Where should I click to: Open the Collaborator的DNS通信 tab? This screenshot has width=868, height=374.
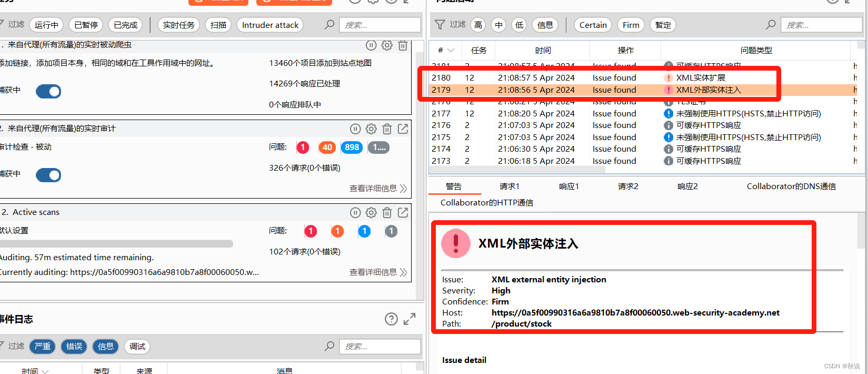coord(791,186)
